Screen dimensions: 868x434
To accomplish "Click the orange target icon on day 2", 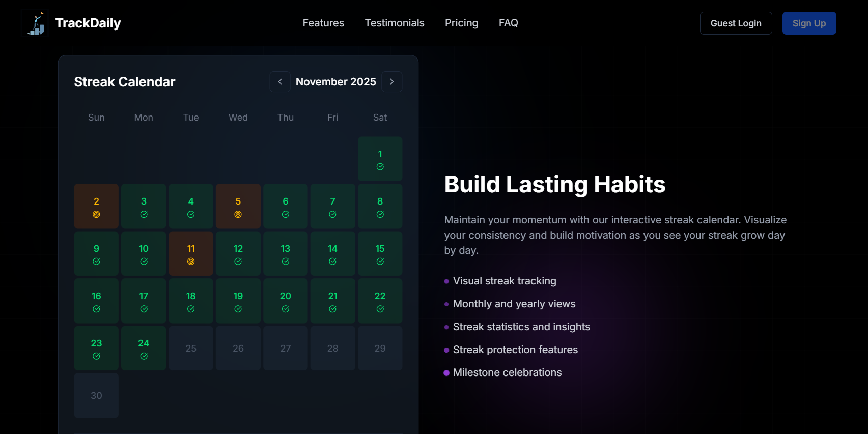I will [96, 214].
